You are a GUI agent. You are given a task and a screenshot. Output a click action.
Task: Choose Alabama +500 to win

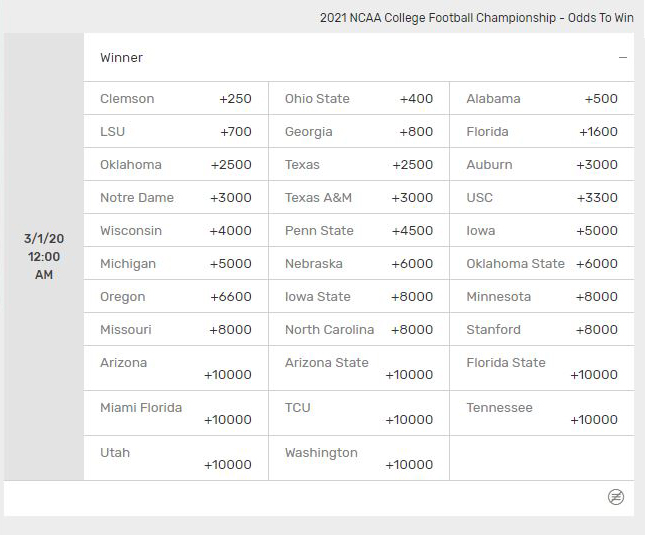[542, 99]
